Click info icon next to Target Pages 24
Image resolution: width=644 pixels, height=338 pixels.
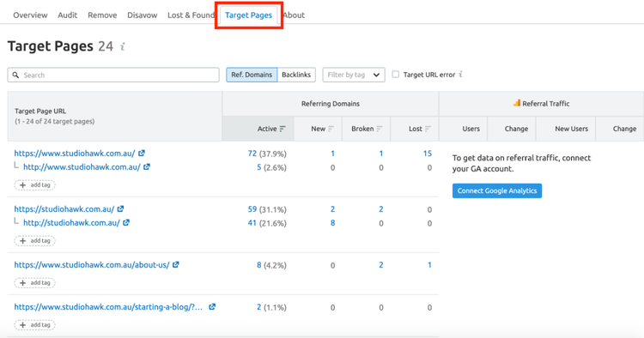pyautogui.click(x=123, y=47)
